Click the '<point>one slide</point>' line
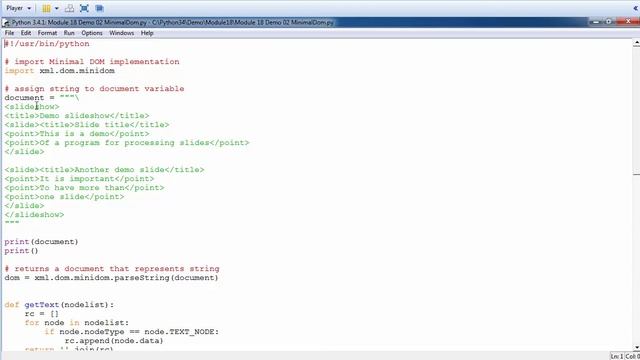 coord(64,196)
